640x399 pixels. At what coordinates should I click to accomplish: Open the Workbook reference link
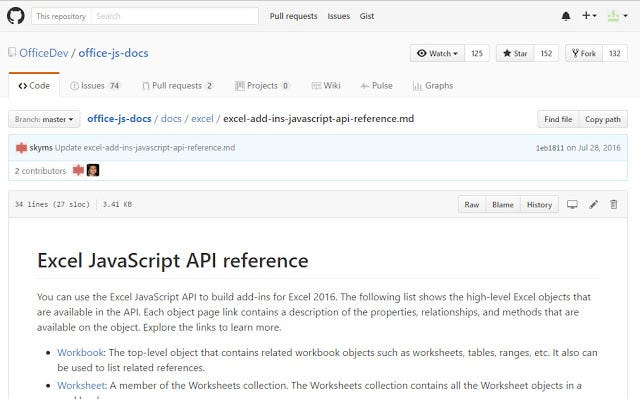click(80, 352)
